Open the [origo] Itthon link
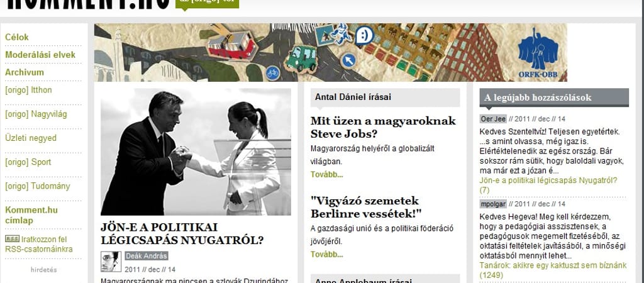The width and height of the screenshot is (644, 283). (x=28, y=90)
